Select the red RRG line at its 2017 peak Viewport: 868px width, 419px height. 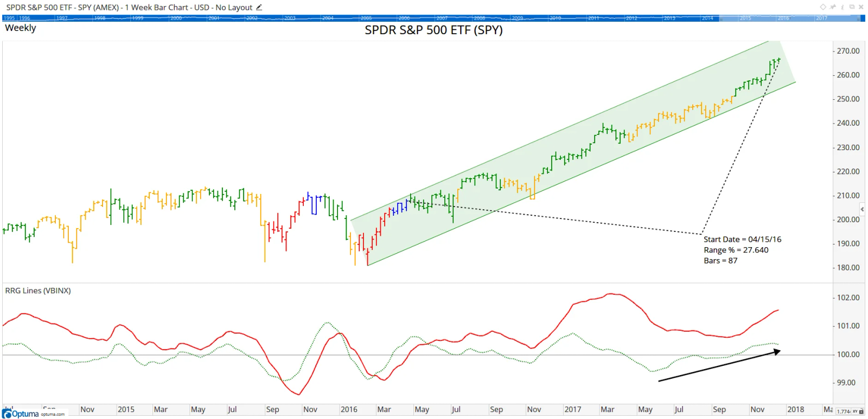tap(611, 294)
